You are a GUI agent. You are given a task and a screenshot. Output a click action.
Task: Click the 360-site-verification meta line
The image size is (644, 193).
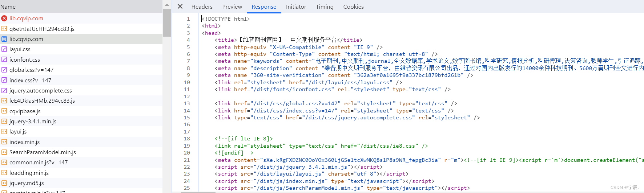coord(344,75)
